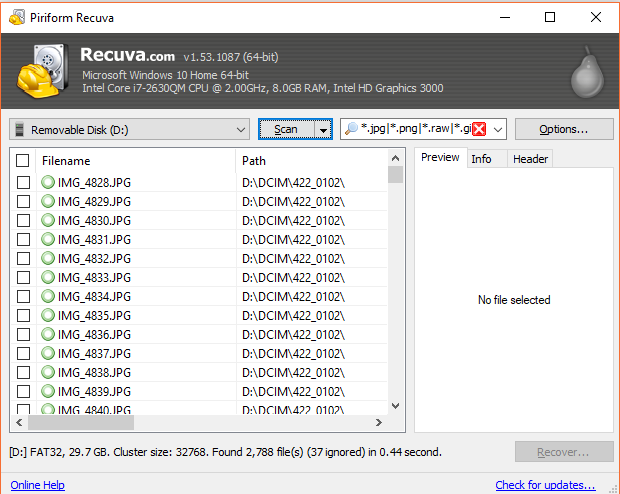The image size is (620, 494).
Task: Click green status circle for IMG_4838.JPG
Action: coord(48,372)
